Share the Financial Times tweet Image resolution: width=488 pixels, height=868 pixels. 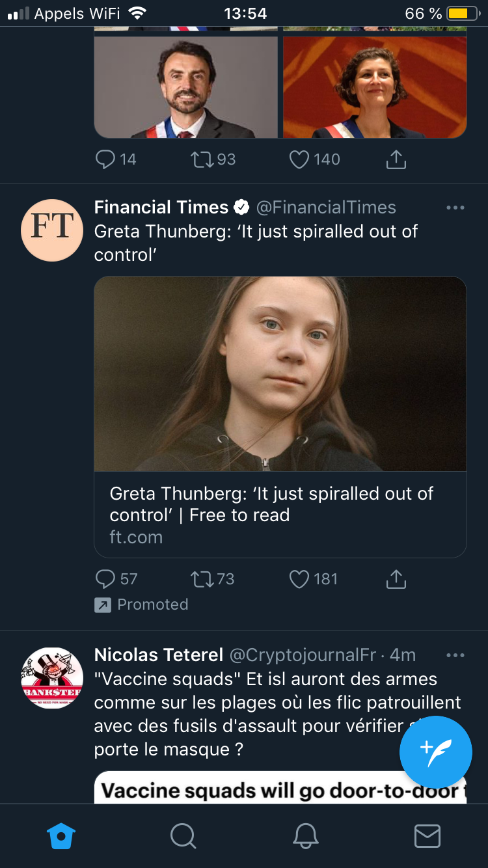pyautogui.click(x=396, y=579)
